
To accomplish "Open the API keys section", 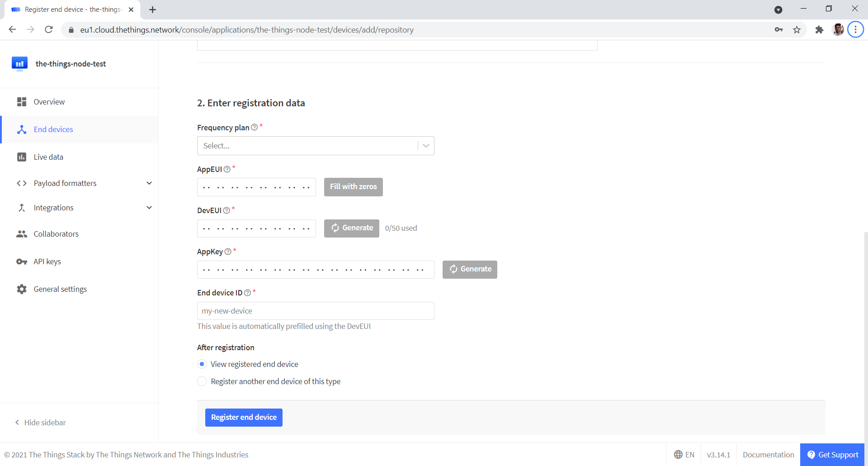I will click(47, 262).
